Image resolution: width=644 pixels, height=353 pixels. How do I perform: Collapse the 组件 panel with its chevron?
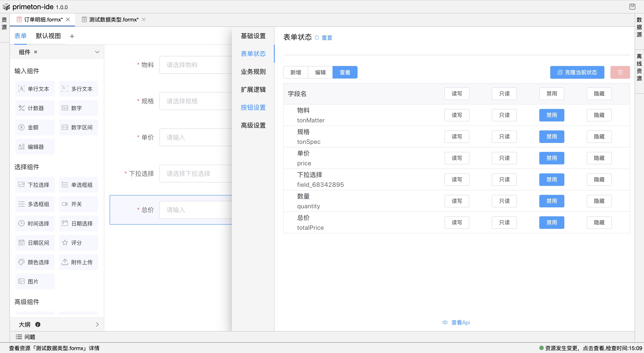(x=97, y=52)
